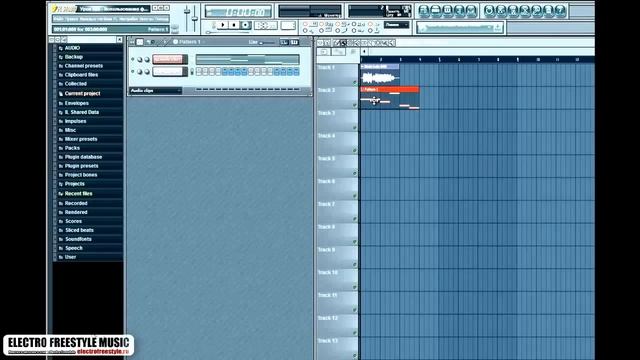Click the first channel's volume knob
This screenshot has height=360, width=640.
(x=147, y=60)
